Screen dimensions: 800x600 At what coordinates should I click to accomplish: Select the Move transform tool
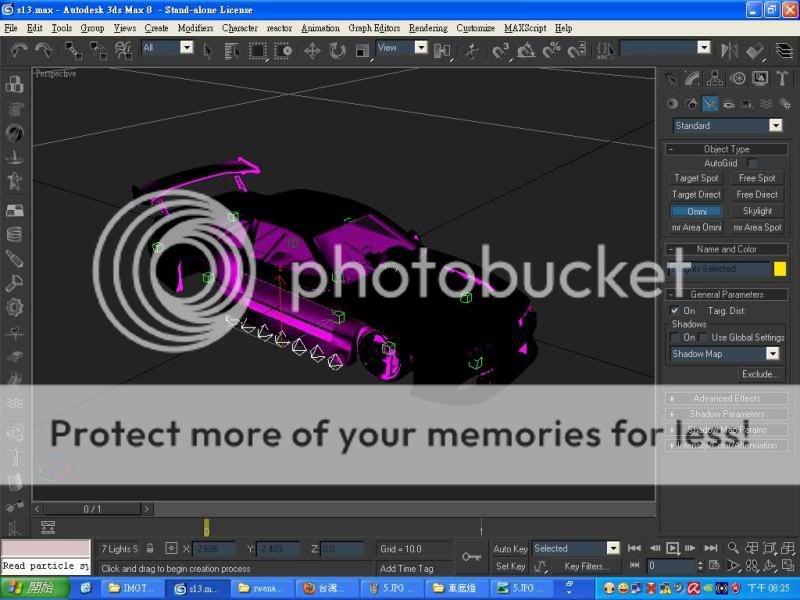tap(312, 50)
